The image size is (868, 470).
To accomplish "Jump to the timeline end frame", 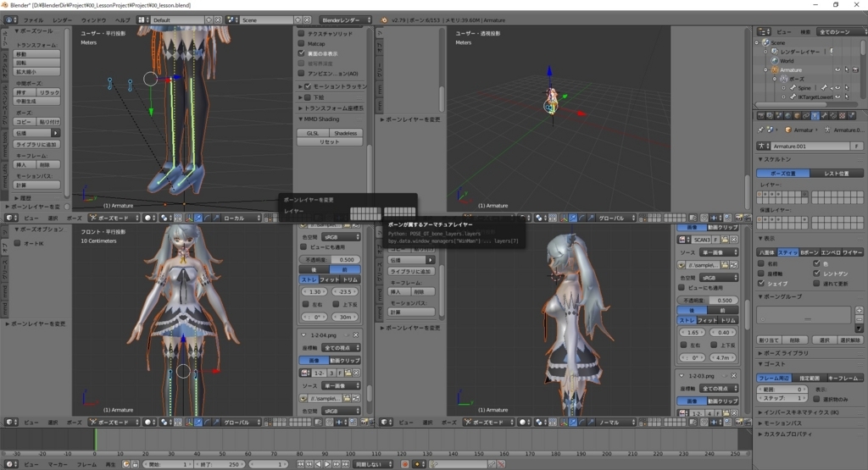I will tap(346, 464).
